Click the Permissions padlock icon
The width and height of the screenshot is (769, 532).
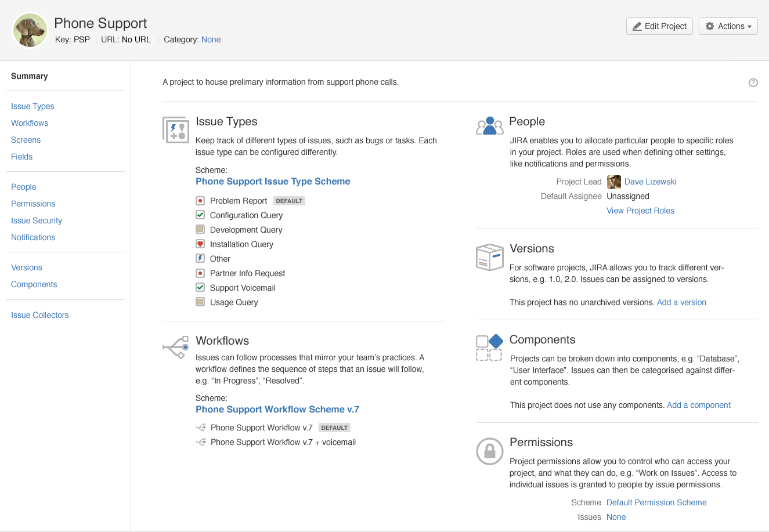[489, 451]
